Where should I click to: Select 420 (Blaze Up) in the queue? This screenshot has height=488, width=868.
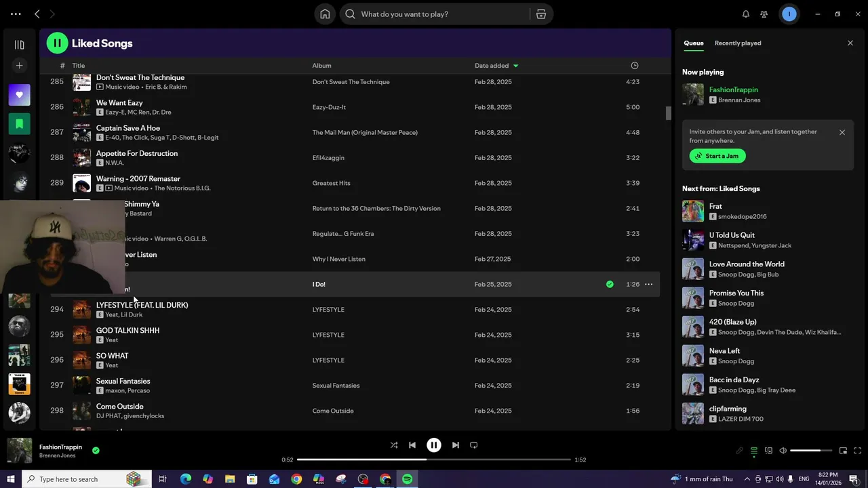(x=732, y=322)
